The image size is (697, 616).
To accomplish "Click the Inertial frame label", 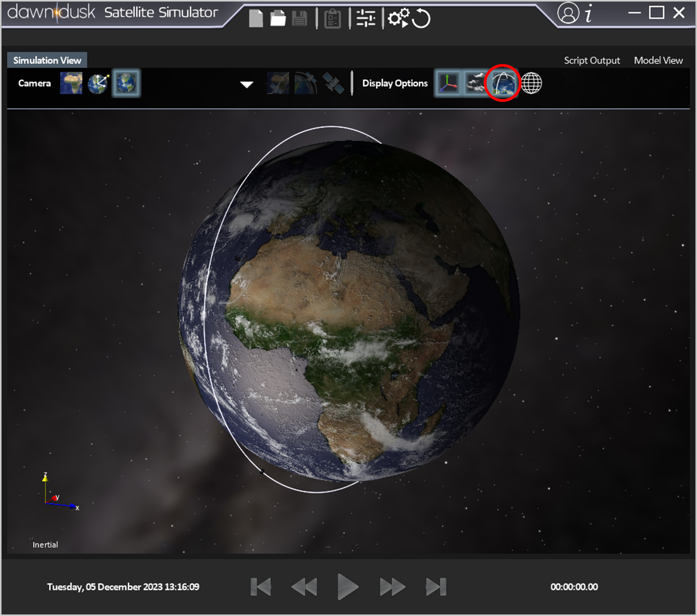I will 45,545.
